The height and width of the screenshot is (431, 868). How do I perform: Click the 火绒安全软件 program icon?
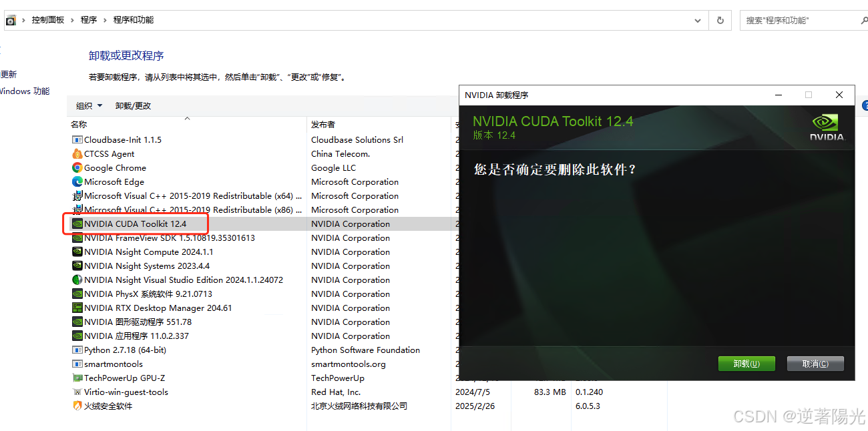coord(77,406)
